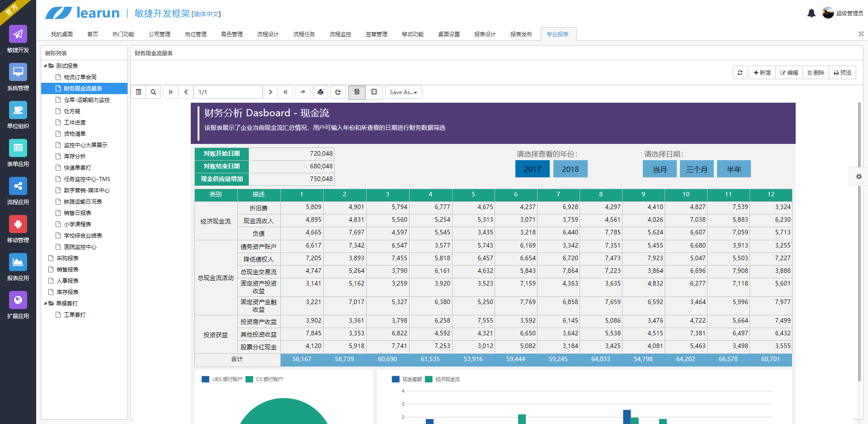
Task: Open 数字营销-媒体中心 report
Action: [87, 190]
